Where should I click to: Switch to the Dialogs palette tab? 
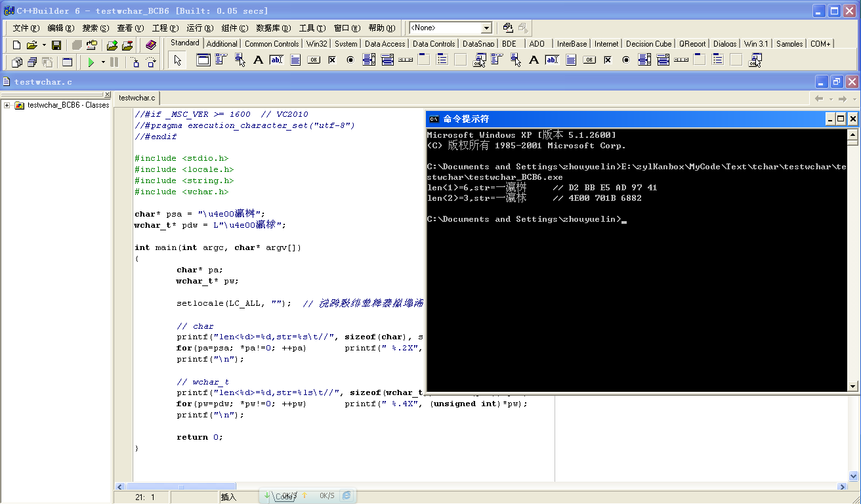tap(725, 44)
